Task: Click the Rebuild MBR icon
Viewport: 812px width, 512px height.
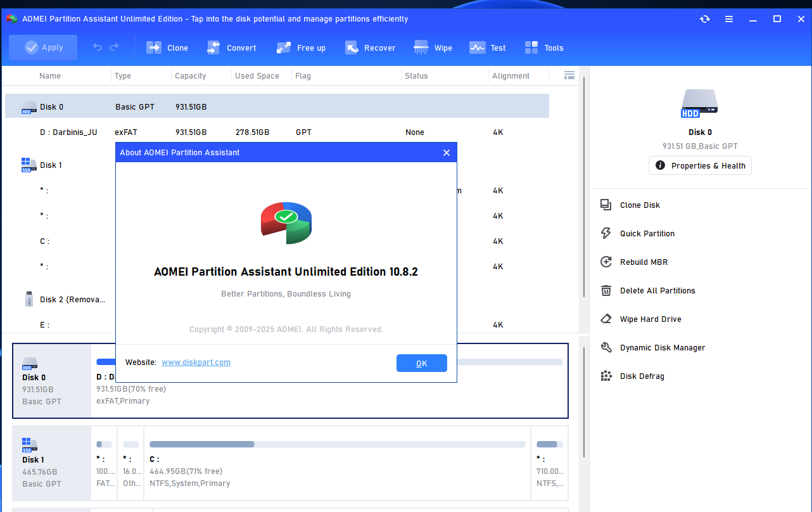Action: 606,262
